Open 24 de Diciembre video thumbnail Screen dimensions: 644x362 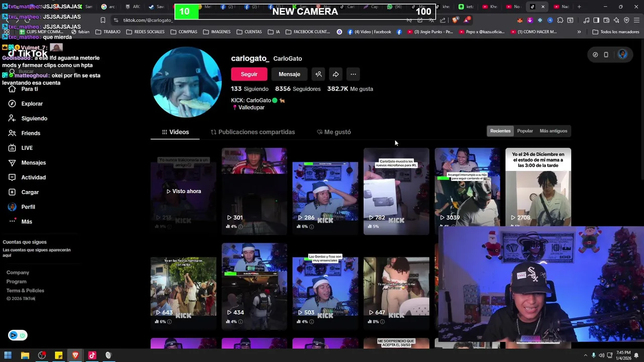pos(538,187)
